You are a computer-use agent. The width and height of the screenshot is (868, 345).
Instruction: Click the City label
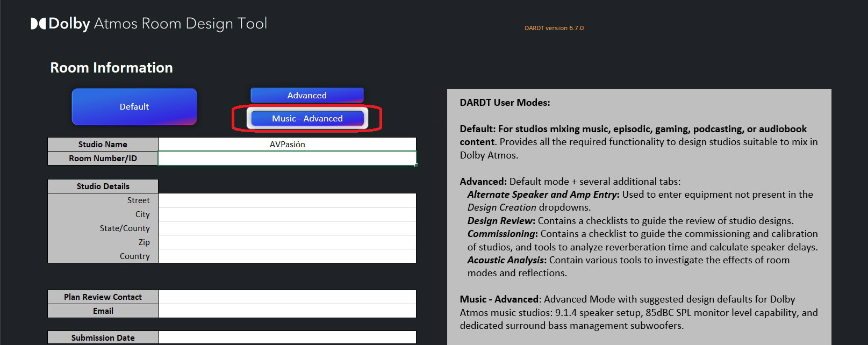(x=142, y=214)
